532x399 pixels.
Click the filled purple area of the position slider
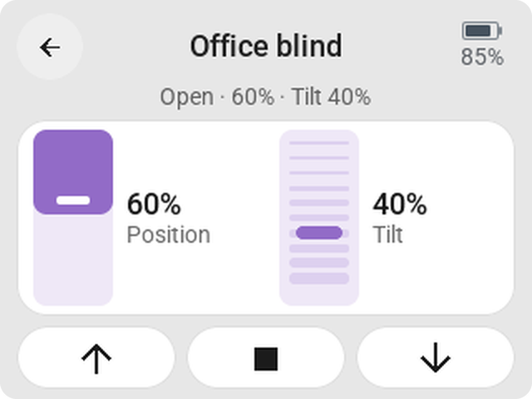[x=73, y=163]
